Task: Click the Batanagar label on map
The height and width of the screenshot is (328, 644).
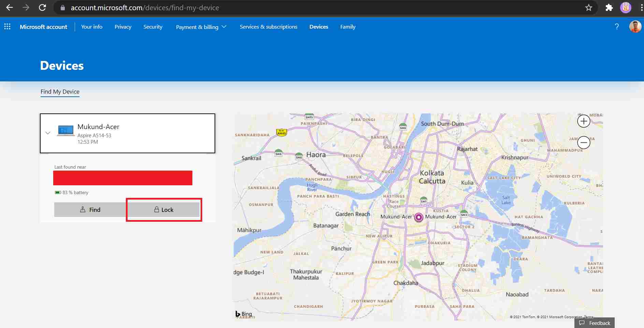Action: coord(326,225)
